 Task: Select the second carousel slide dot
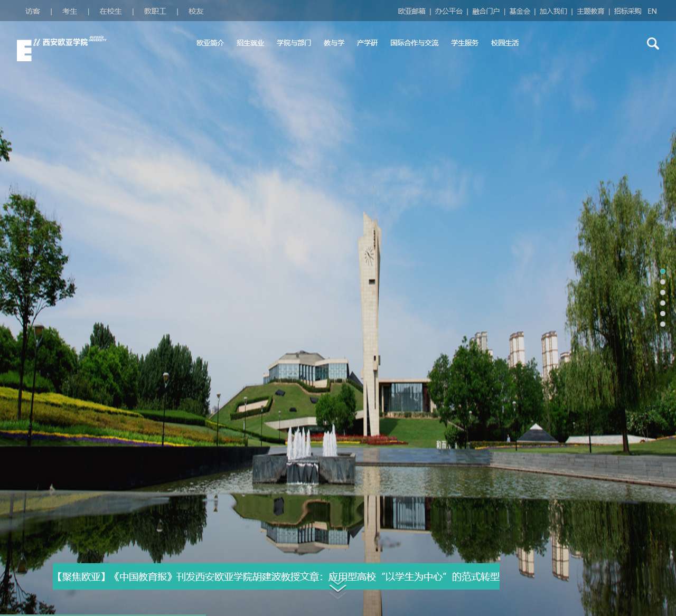click(663, 282)
